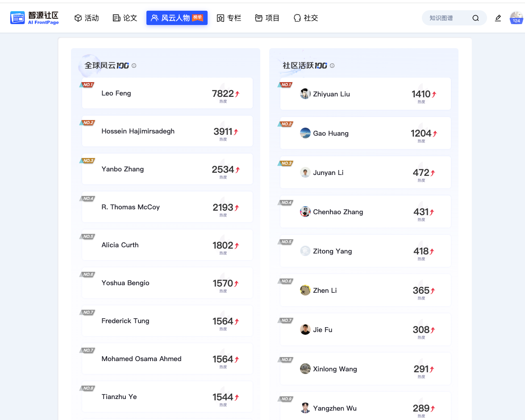The image size is (525, 420).
Task: Open Yanbo Zhang's entry
Action: tap(167, 169)
